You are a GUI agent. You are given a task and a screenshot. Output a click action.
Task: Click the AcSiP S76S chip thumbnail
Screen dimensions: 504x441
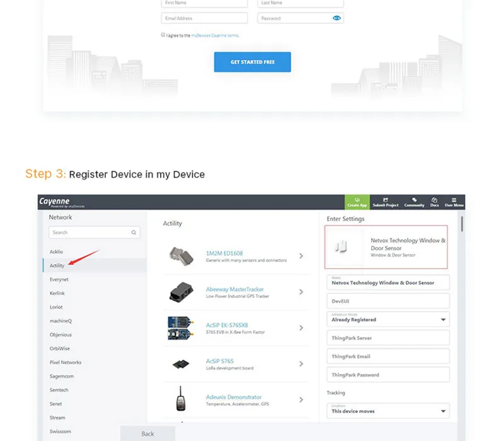tap(181, 364)
